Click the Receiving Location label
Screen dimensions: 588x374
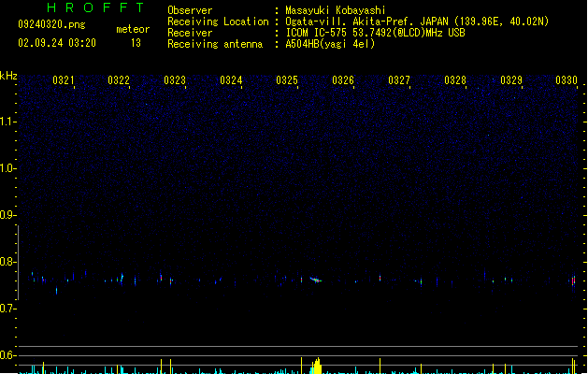(218, 22)
